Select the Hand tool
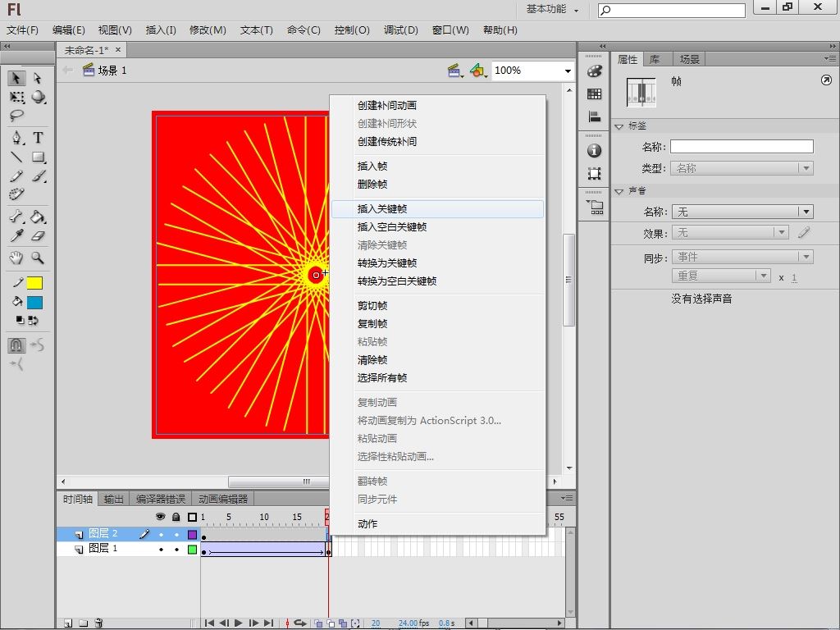 [x=16, y=258]
